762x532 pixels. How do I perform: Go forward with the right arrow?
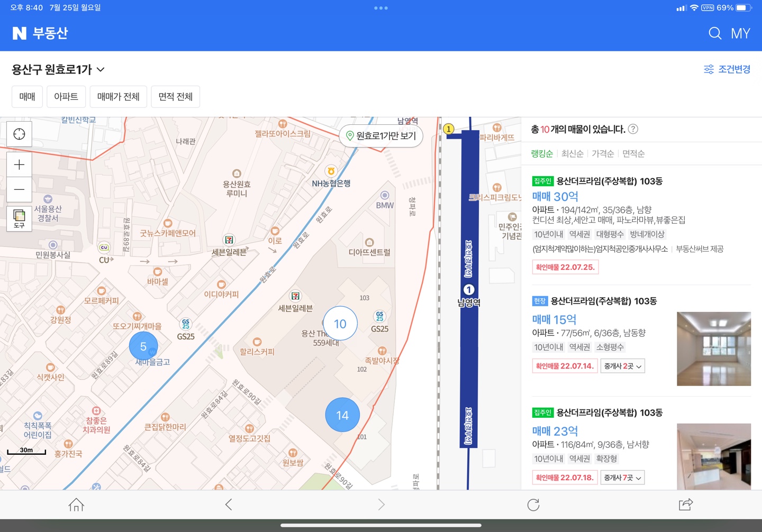(381, 505)
